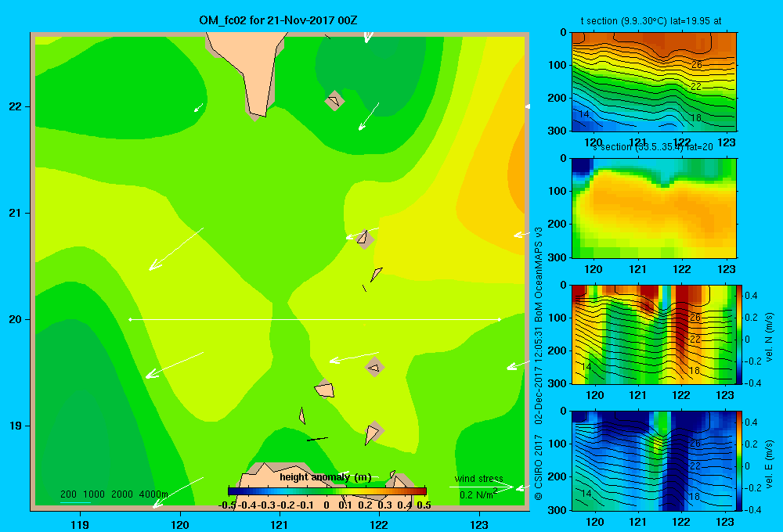
Task: Open the salinity section panel at lat=20
Action: (654, 207)
